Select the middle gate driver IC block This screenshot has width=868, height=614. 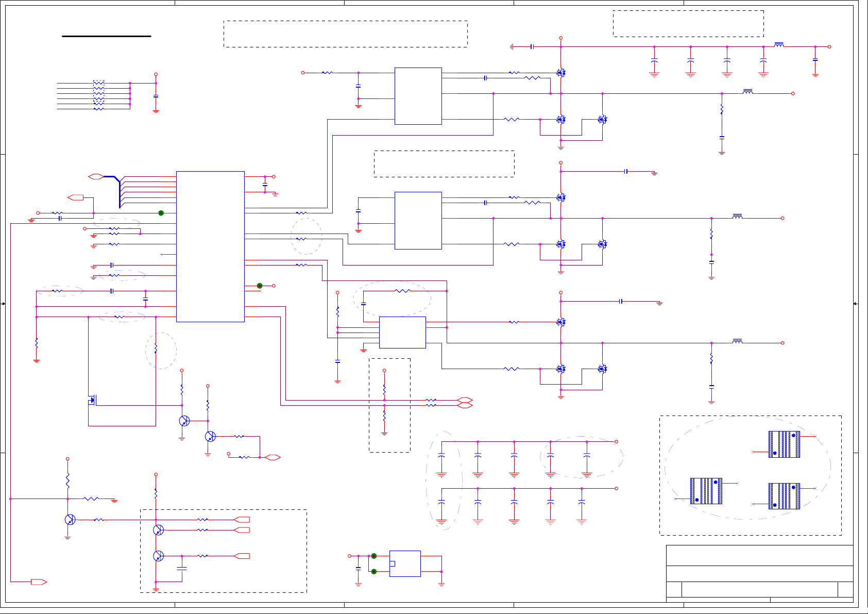(x=418, y=221)
